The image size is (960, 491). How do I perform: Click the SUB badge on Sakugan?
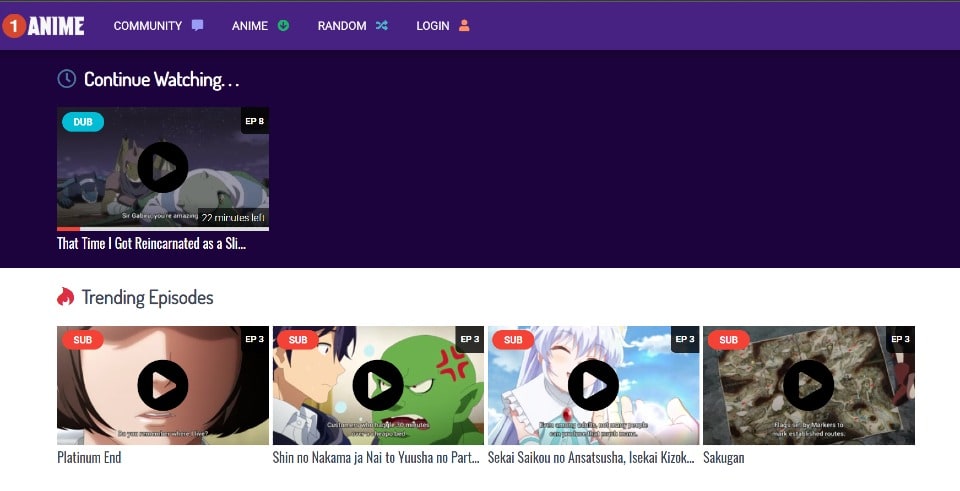pos(729,340)
